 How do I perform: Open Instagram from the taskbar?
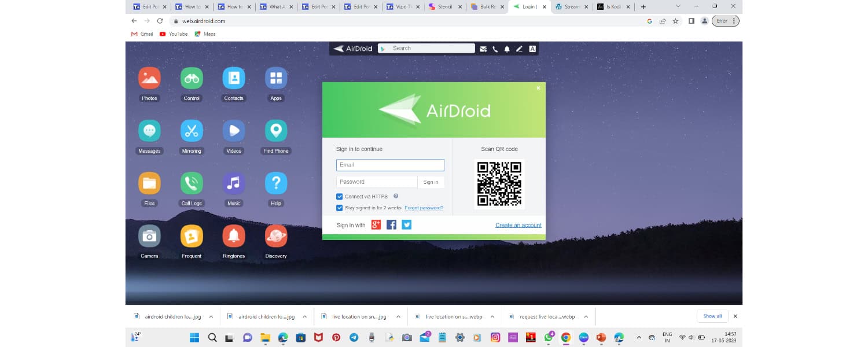495,337
